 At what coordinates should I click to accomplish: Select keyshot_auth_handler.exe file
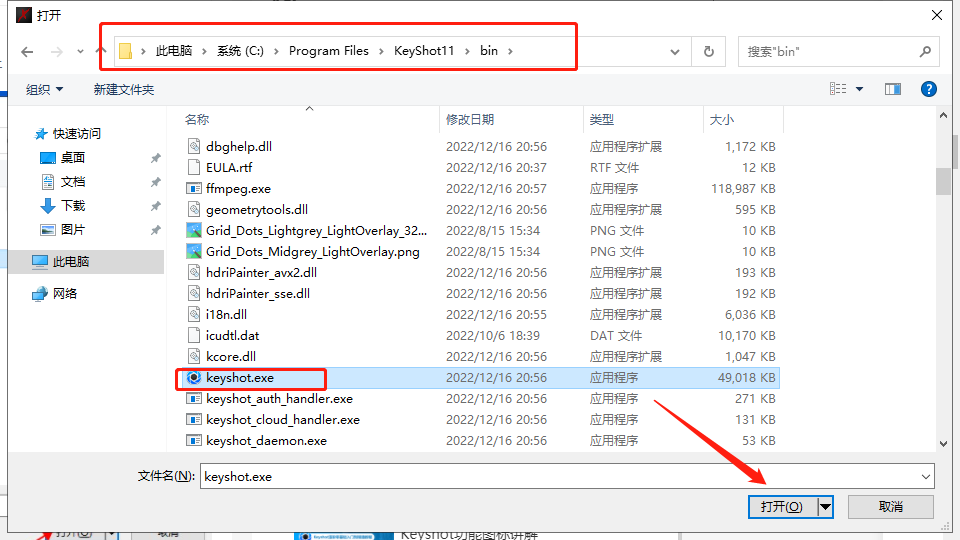coord(279,399)
